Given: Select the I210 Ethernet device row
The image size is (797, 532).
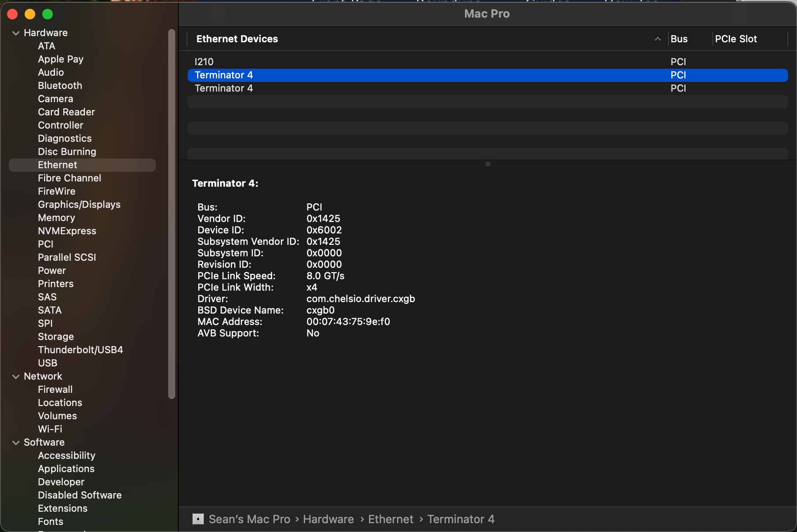Looking at the screenshot, I should tap(487, 62).
